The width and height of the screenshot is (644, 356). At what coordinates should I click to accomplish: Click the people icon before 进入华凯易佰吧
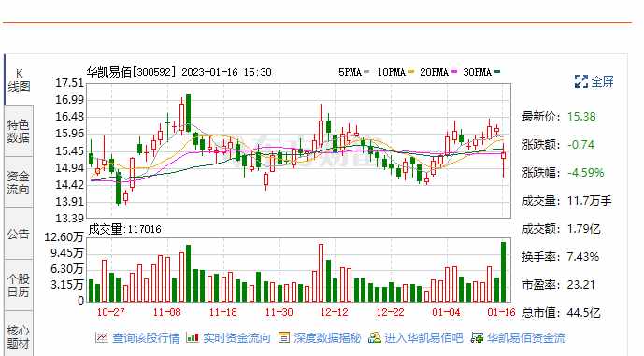coord(375,337)
